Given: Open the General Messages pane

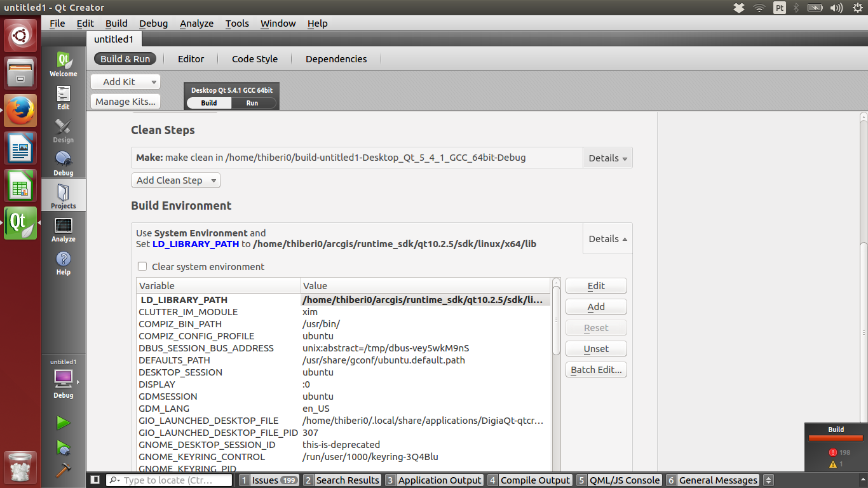Looking at the screenshot, I should click(713, 480).
